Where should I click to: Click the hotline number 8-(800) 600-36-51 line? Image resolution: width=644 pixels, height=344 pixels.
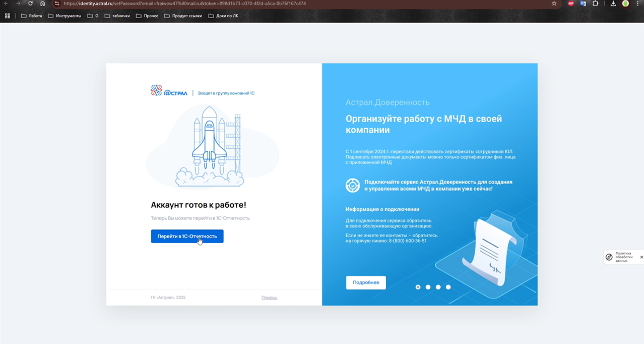click(386, 241)
